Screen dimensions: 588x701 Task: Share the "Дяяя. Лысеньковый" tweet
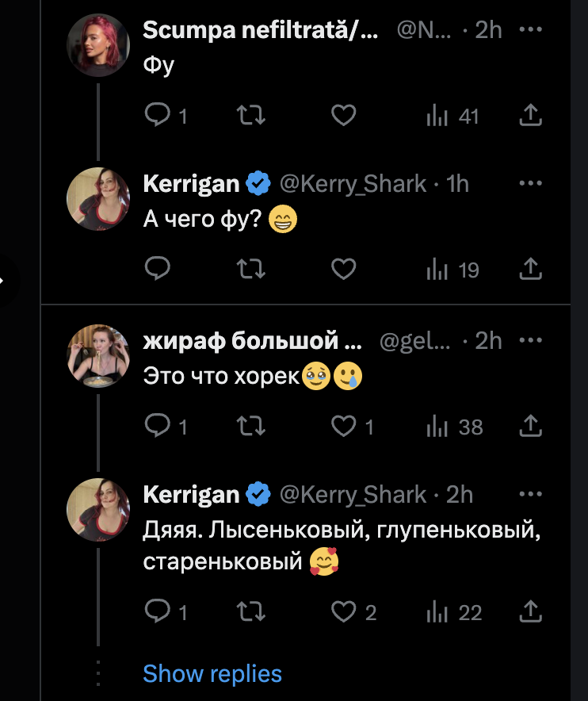(x=530, y=611)
